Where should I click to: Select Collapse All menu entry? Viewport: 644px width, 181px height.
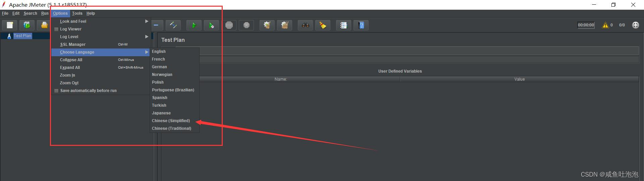point(100,60)
